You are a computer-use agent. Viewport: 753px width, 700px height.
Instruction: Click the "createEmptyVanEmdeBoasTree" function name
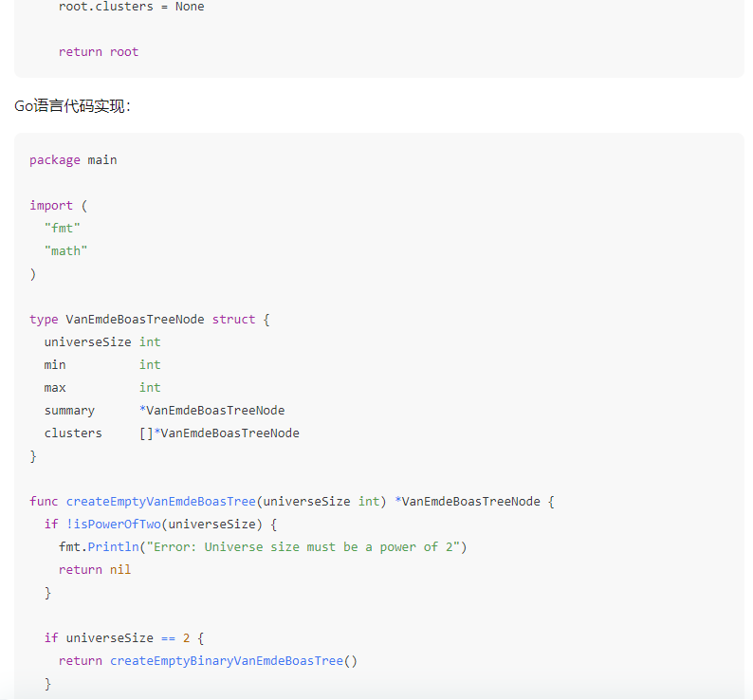[x=161, y=502]
